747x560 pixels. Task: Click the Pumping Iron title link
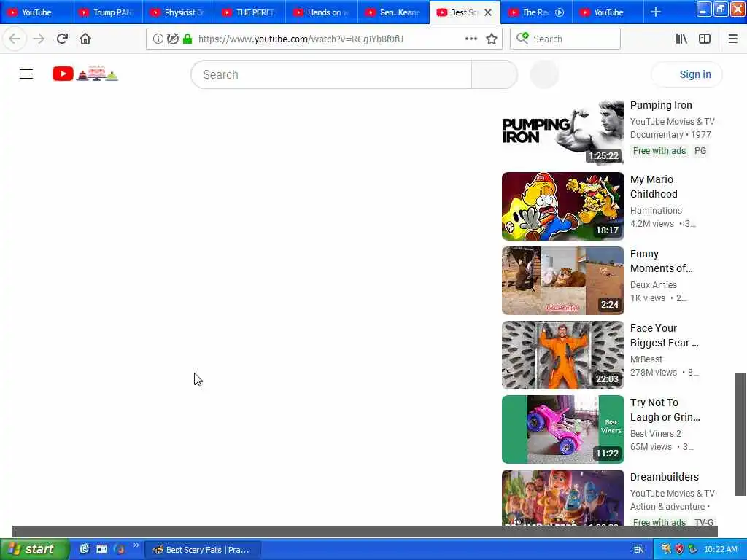point(661,105)
